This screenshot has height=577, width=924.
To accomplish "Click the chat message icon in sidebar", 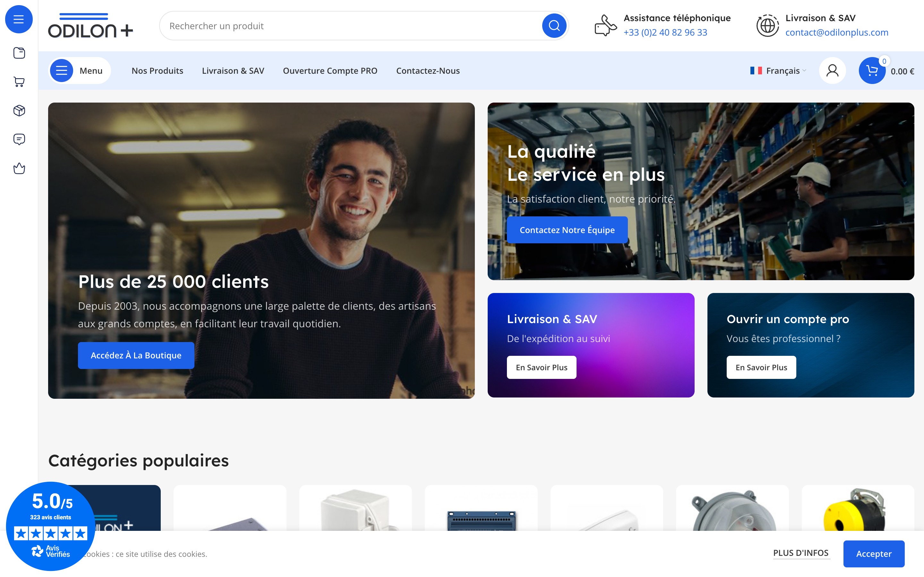I will coord(19,139).
